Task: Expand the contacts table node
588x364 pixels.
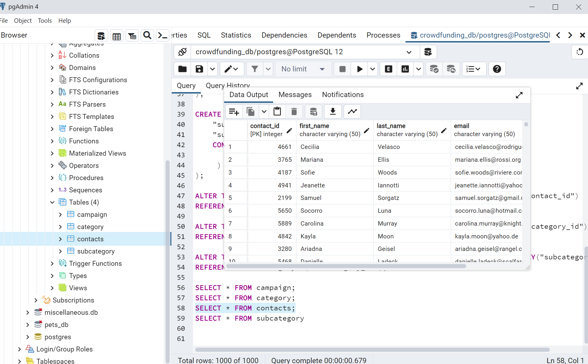Action: coord(60,239)
